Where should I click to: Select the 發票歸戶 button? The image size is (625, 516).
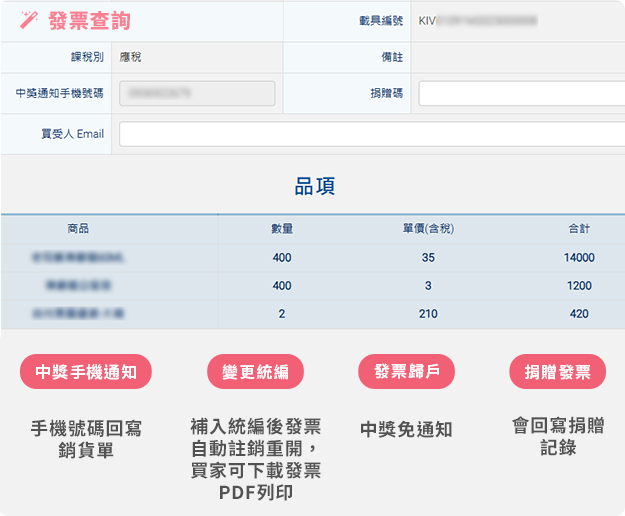click(406, 373)
